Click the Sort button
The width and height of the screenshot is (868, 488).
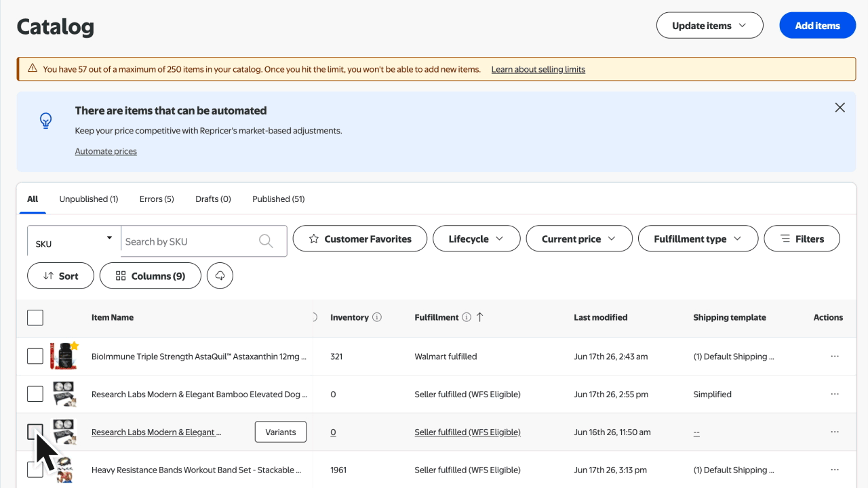click(x=60, y=276)
